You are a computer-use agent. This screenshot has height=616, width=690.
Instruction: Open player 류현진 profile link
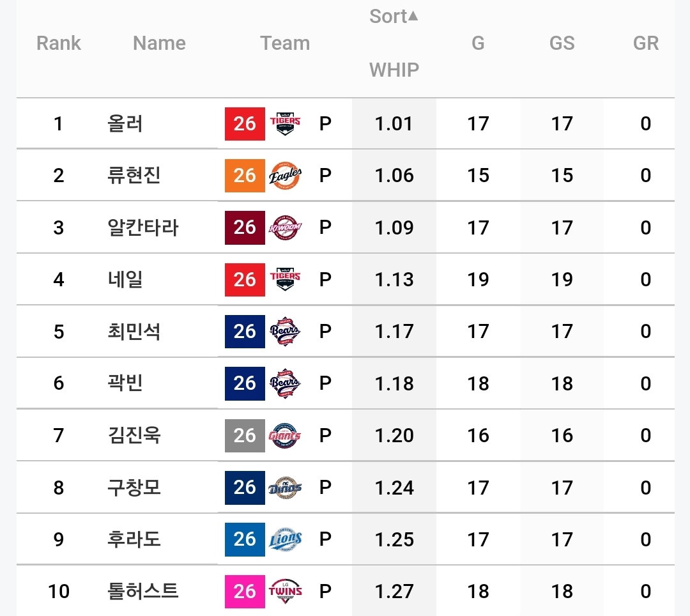[x=134, y=175]
